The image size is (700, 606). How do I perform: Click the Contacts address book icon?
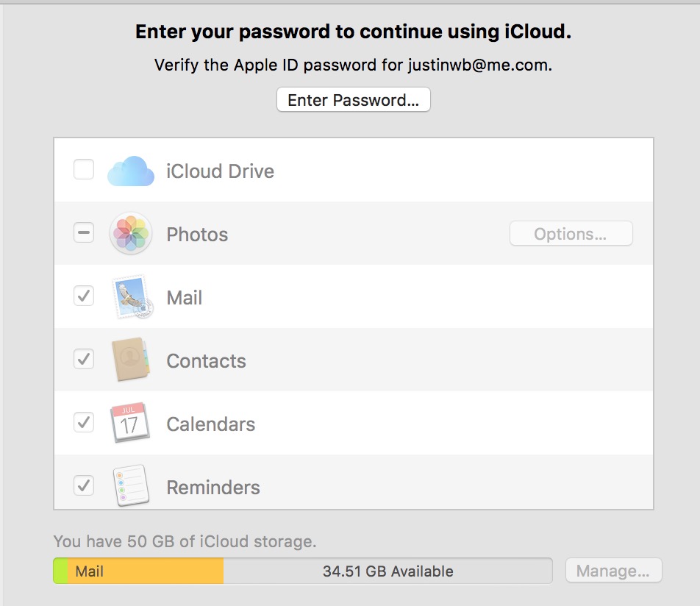[x=131, y=360]
